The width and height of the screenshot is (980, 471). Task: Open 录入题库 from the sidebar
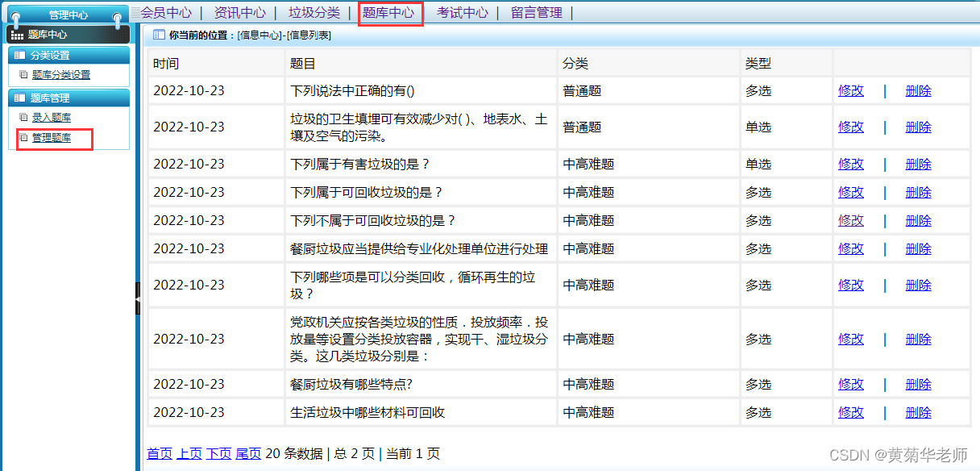51,118
